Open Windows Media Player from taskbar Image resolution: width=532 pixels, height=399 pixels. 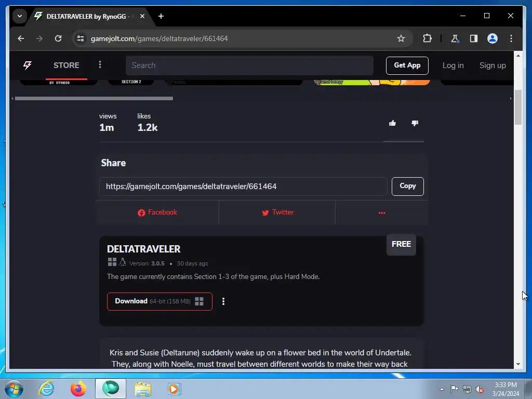[175, 389]
